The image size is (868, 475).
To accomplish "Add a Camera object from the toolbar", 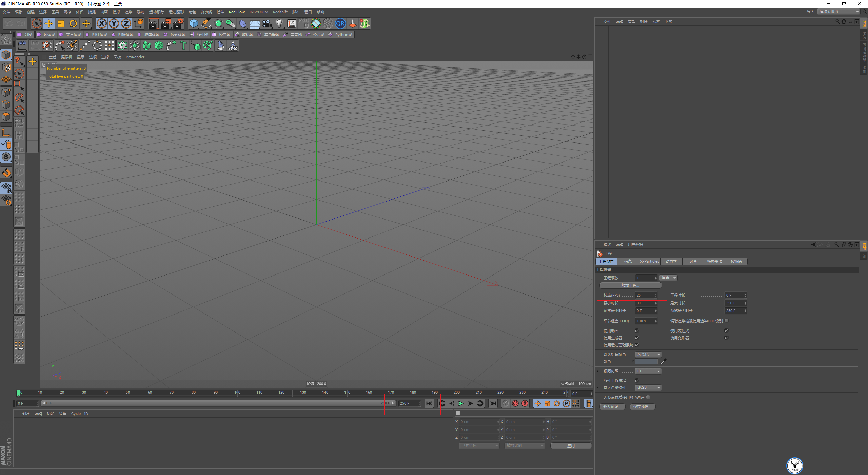I will pos(267,23).
